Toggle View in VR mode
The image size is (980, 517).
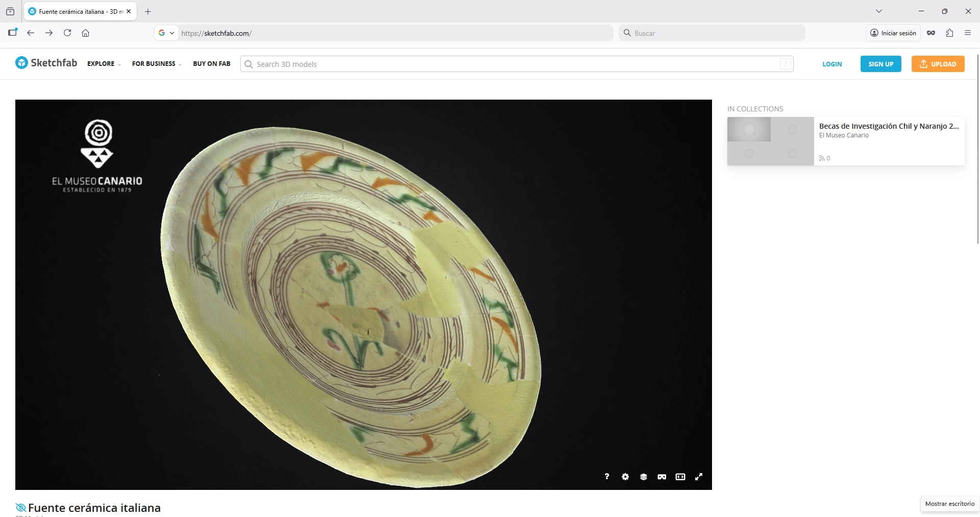(662, 477)
